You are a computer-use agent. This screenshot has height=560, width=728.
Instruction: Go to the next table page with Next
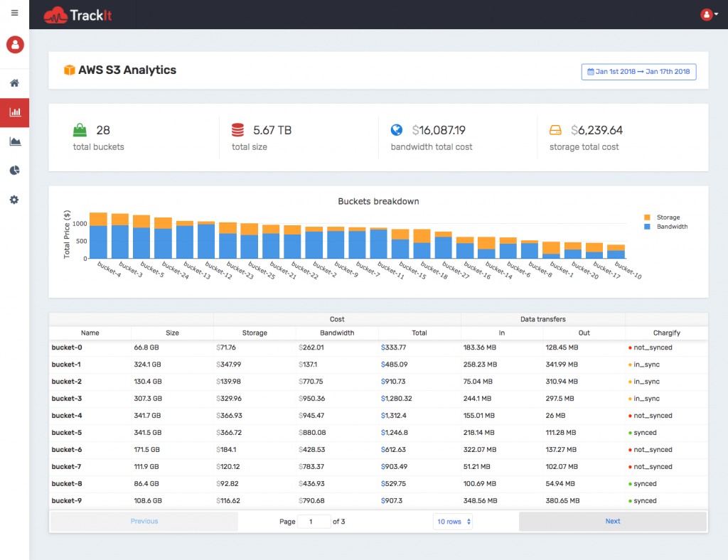click(x=612, y=521)
